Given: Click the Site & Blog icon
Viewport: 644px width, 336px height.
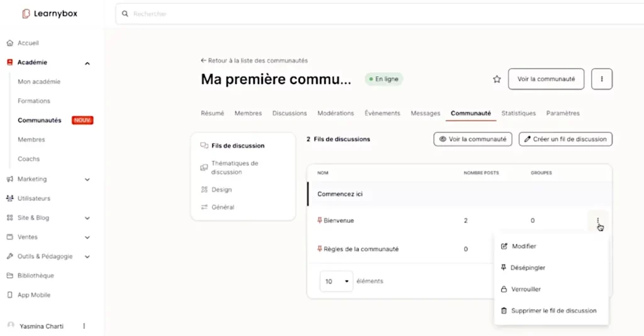Looking at the screenshot, I should [10, 218].
